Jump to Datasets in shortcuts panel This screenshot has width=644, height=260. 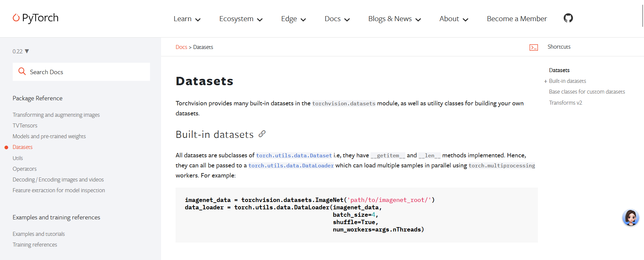click(x=559, y=70)
